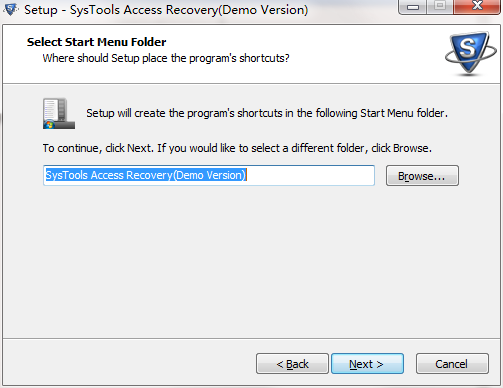Focus the Start Menu folder name field
Viewport: 503px width, 388px height.
[209, 175]
